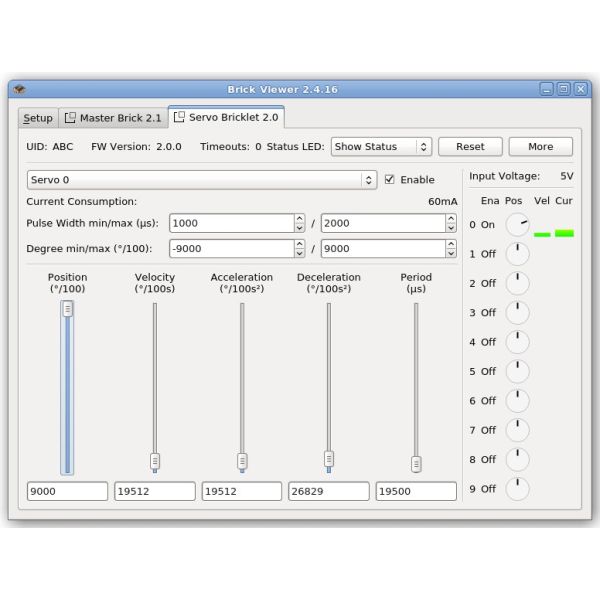Click the pulse width max field showing 2000
The height and width of the screenshot is (600, 600).
pos(383,223)
